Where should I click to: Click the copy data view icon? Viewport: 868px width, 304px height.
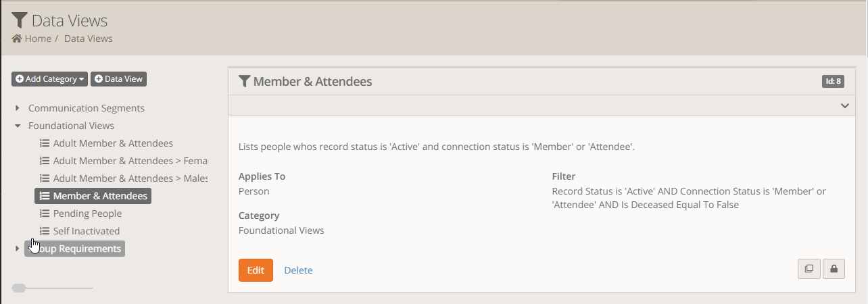pos(809,270)
